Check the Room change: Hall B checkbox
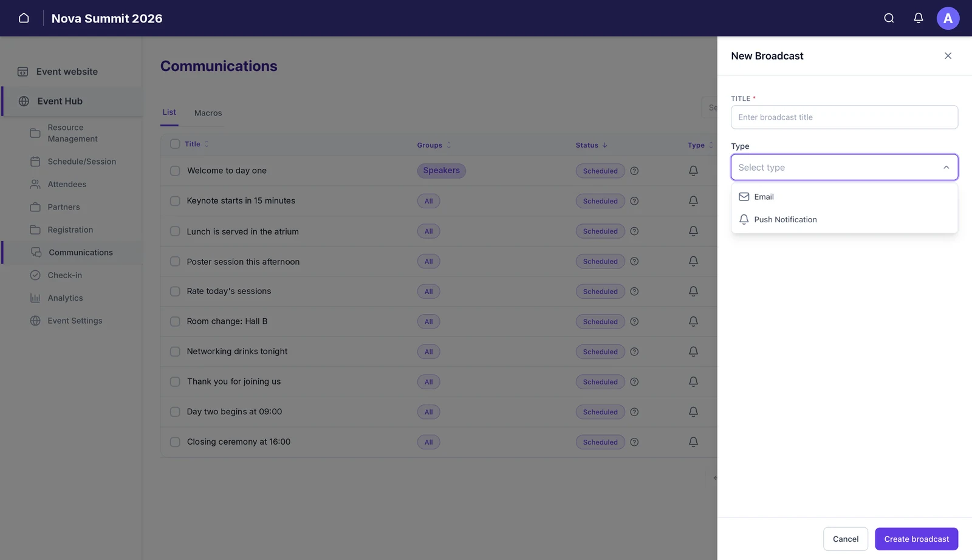The width and height of the screenshot is (972, 560). (175, 321)
